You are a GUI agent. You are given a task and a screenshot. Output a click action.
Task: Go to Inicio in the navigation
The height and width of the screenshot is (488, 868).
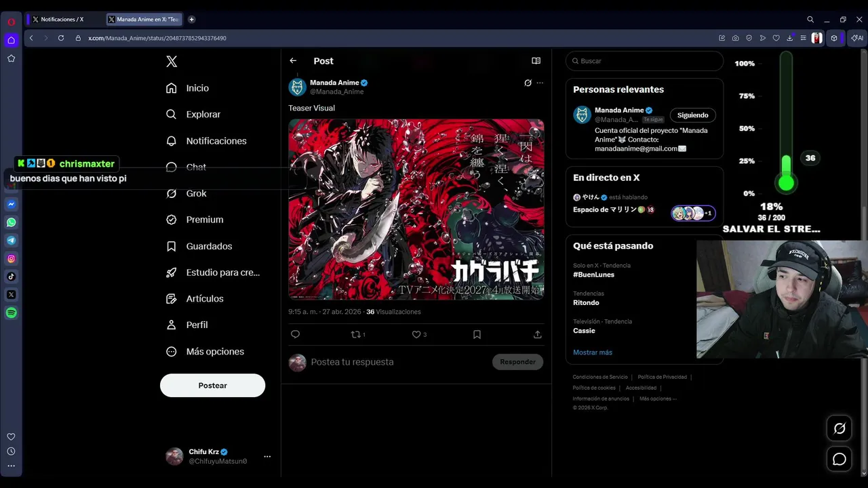pos(189,88)
